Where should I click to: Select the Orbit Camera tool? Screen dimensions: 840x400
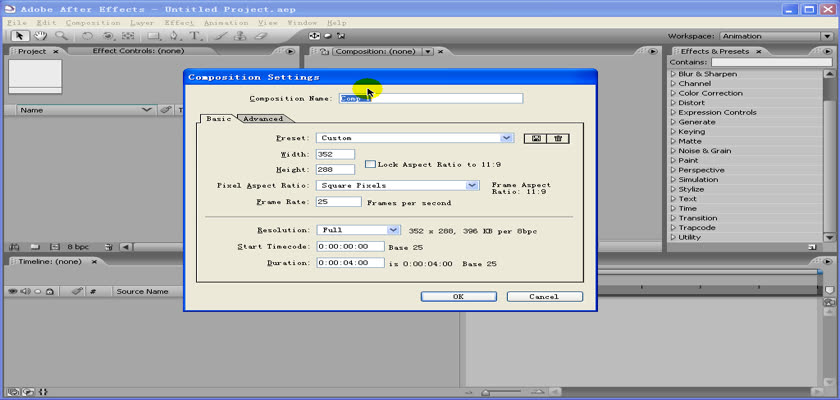click(108, 36)
